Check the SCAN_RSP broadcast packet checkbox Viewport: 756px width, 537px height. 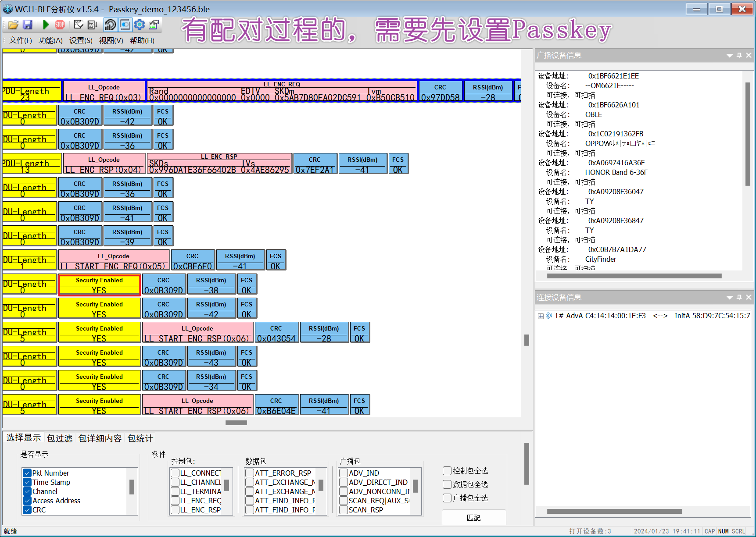(x=344, y=510)
